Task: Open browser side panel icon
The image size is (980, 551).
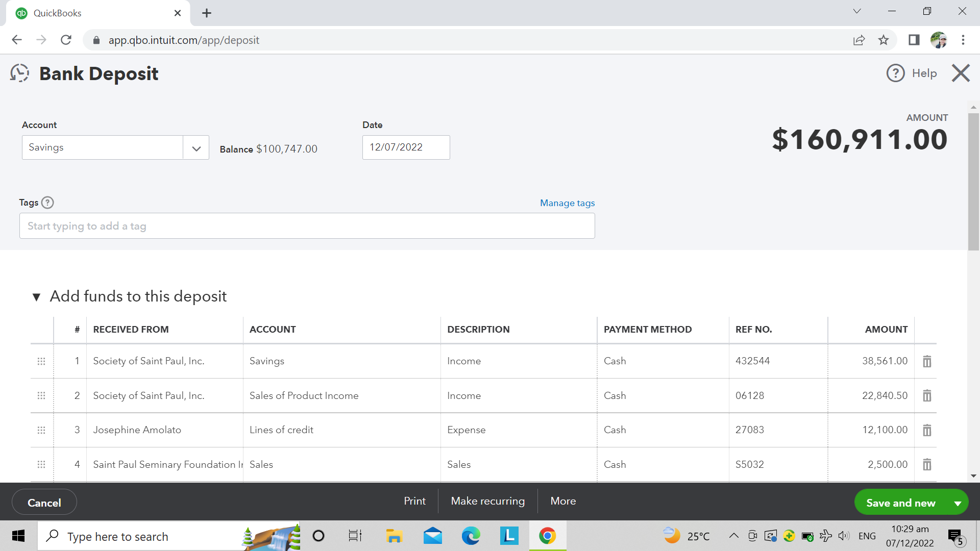Action: pos(914,40)
